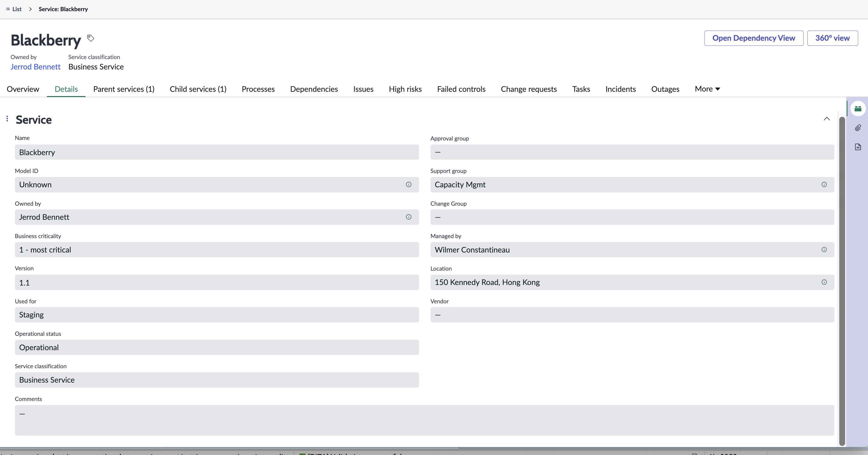Show info for Managed by Wilmer Constantineau
This screenshot has height=455, width=868.
[x=824, y=250]
